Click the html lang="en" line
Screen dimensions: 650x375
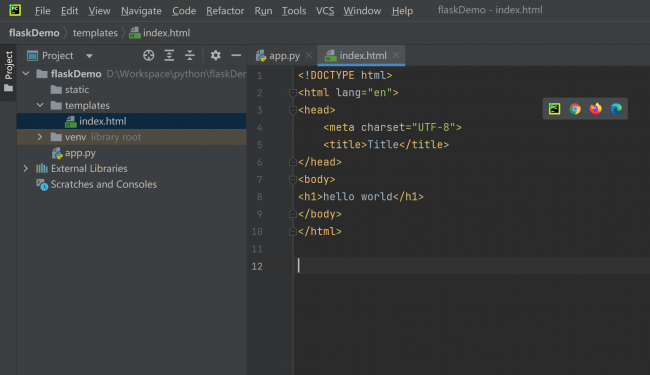(348, 93)
